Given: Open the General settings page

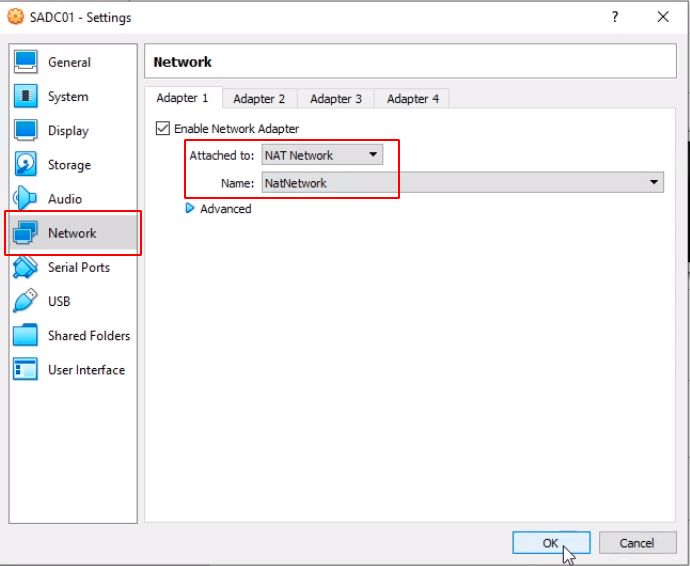Looking at the screenshot, I should (x=70, y=62).
